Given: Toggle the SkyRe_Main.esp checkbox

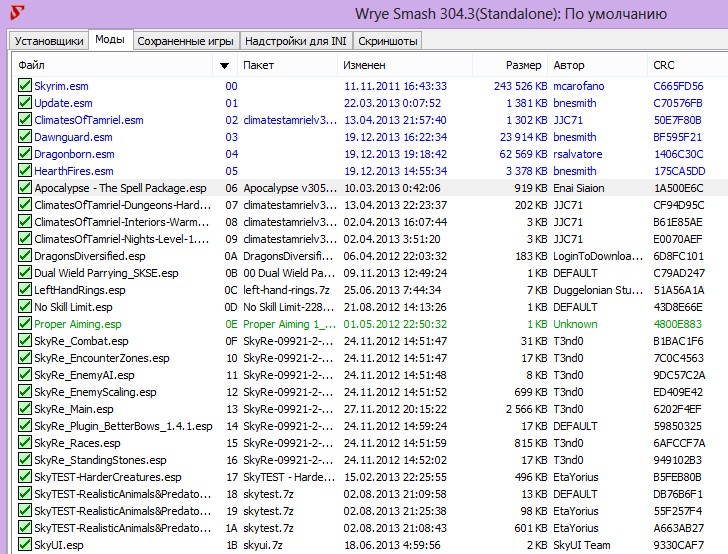Looking at the screenshot, I should (x=25, y=409).
